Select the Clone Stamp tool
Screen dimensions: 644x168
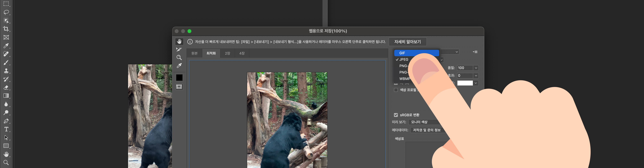pyautogui.click(x=6, y=71)
